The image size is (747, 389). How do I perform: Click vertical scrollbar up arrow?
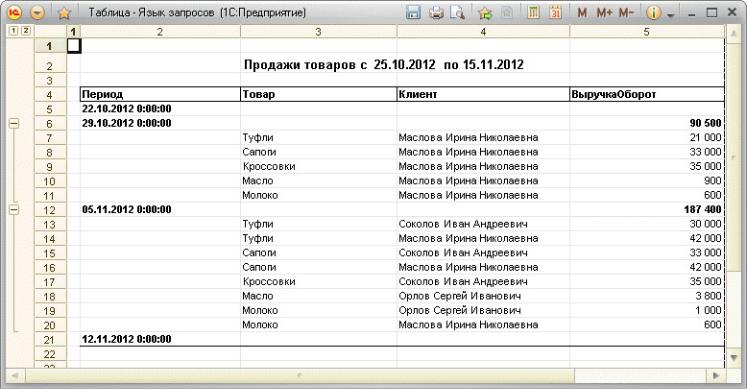coord(733,33)
